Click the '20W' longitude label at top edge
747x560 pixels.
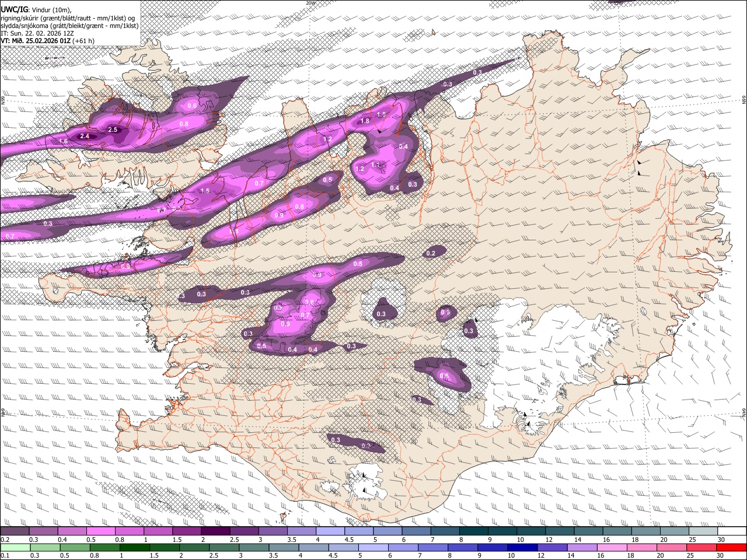tap(310, 3)
